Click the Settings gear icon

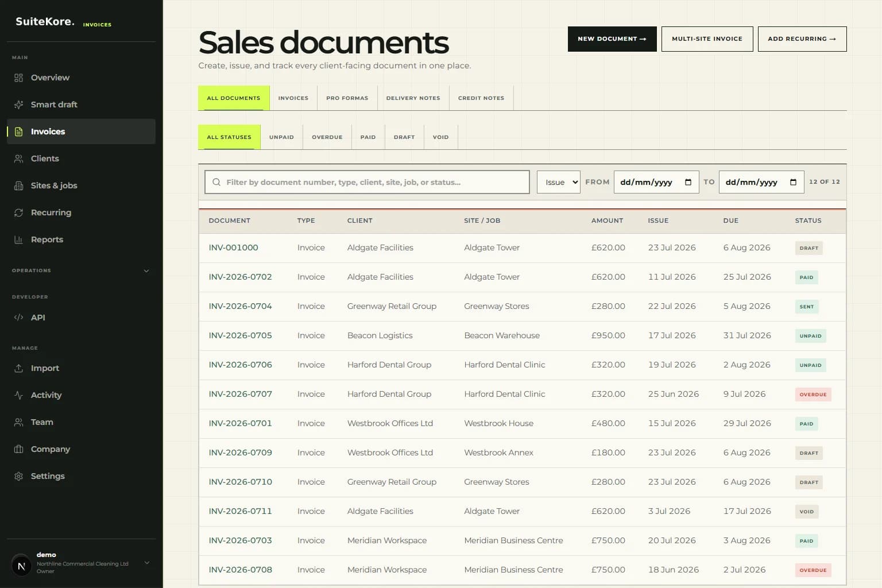click(18, 476)
